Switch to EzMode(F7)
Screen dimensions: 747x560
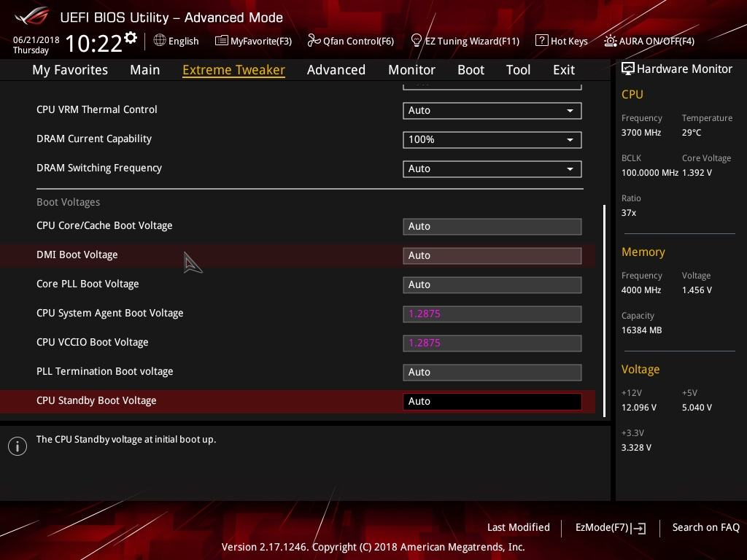[x=602, y=528]
